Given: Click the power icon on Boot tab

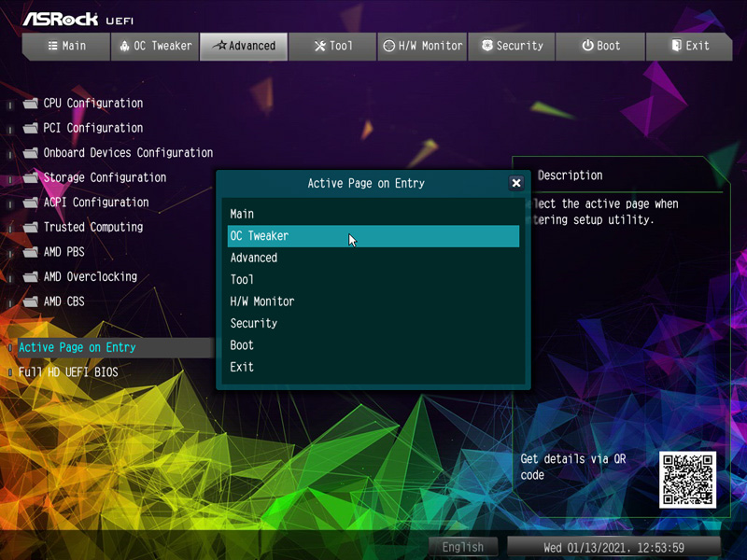Looking at the screenshot, I should pyautogui.click(x=588, y=45).
